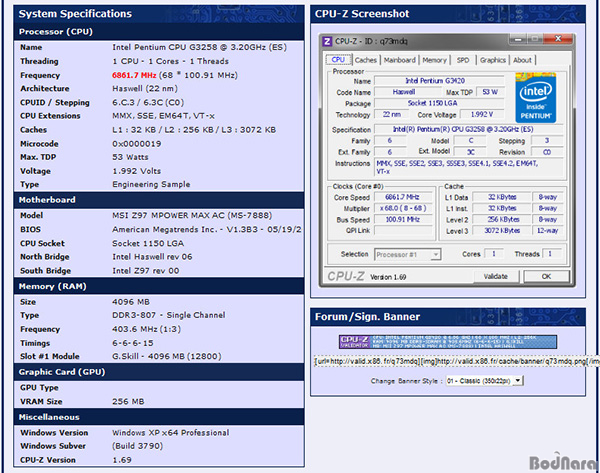
Task: Click the Cores count field
Action: pos(494,254)
